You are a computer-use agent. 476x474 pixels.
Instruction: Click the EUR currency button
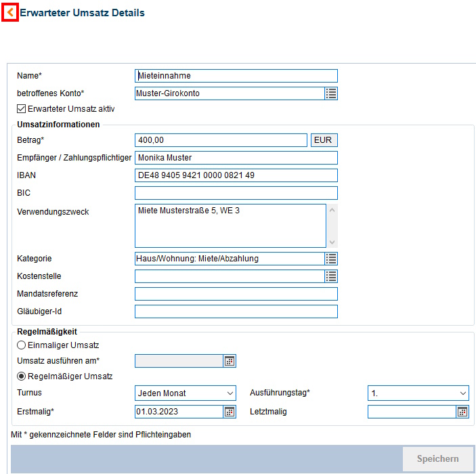click(x=324, y=140)
